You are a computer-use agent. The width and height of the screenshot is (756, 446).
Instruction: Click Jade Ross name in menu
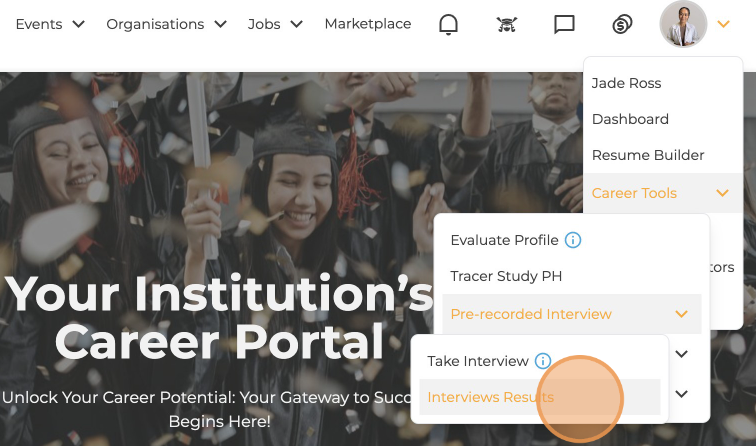point(626,83)
